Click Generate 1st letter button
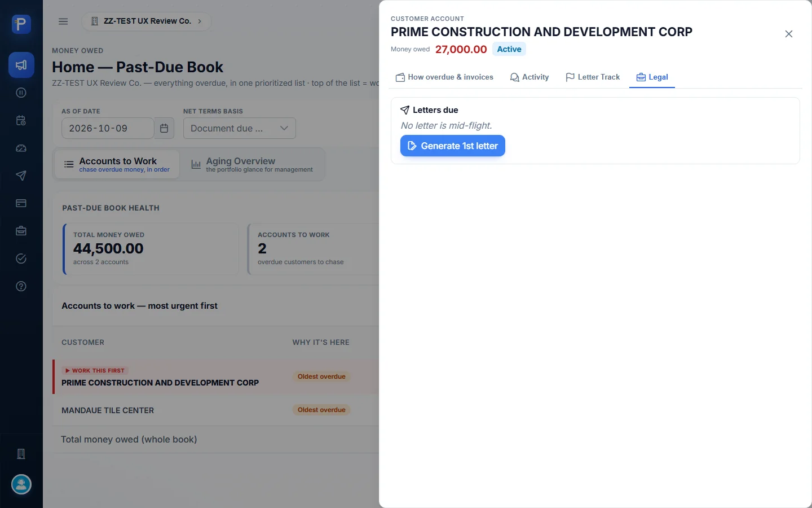This screenshot has width=812, height=508. click(x=453, y=146)
